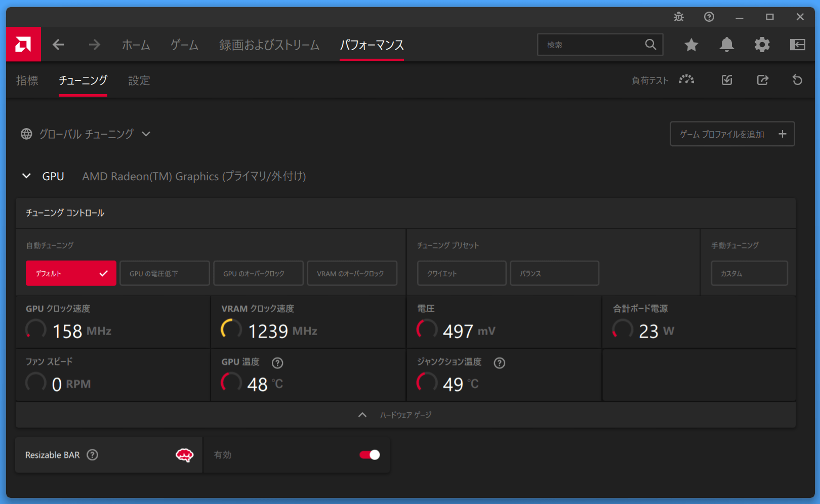820x504 pixels.
Task: Click the import profile icon
Action: click(x=727, y=80)
